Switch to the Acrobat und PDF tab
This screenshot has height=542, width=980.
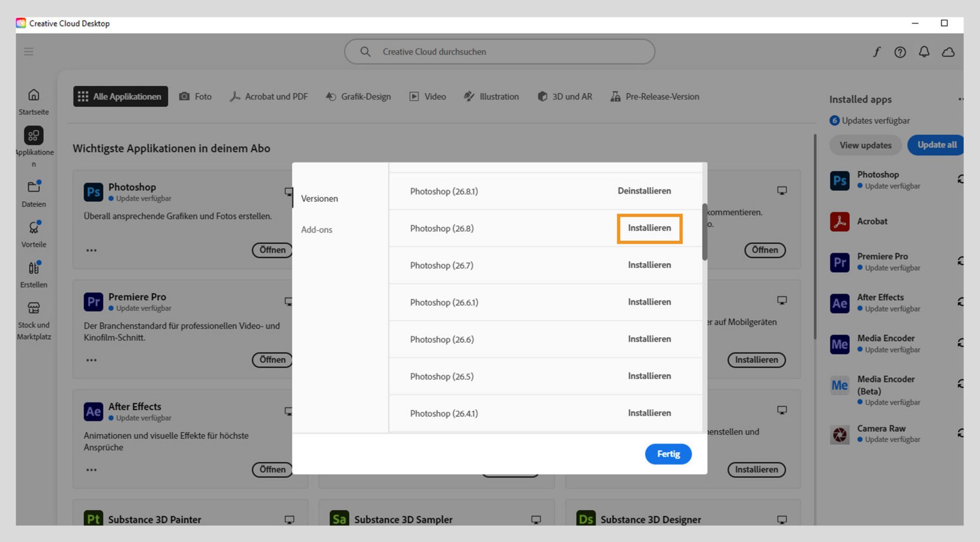(x=269, y=97)
